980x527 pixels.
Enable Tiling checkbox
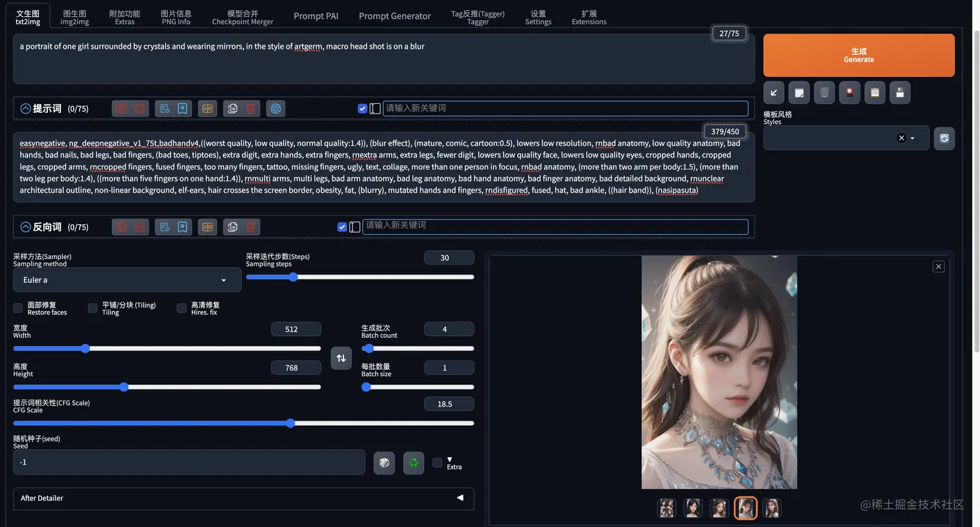click(93, 308)
